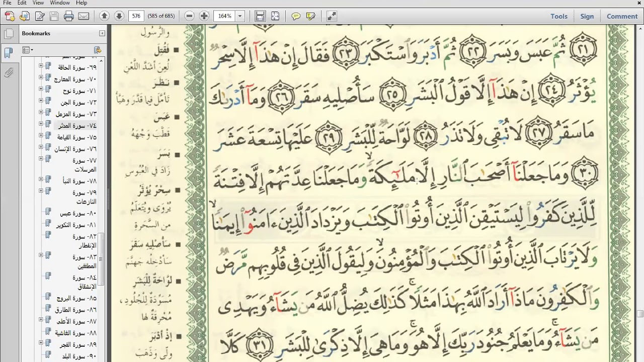Open the Attachments paperclip panel

9,73
